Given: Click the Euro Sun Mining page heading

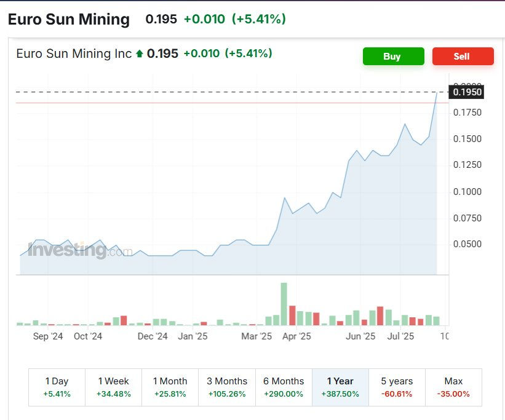Looking at the screenshot, I should (69, 19).
